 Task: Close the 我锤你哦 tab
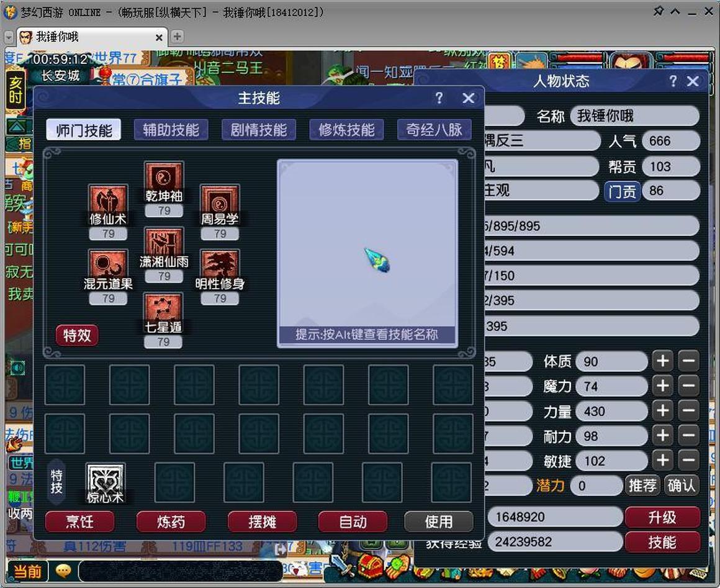coord(159,37)
